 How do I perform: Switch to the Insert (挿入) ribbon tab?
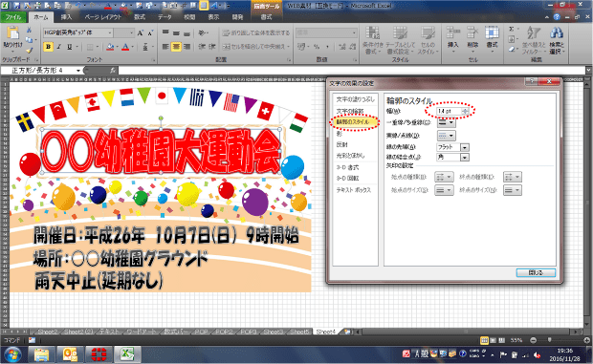66,17
